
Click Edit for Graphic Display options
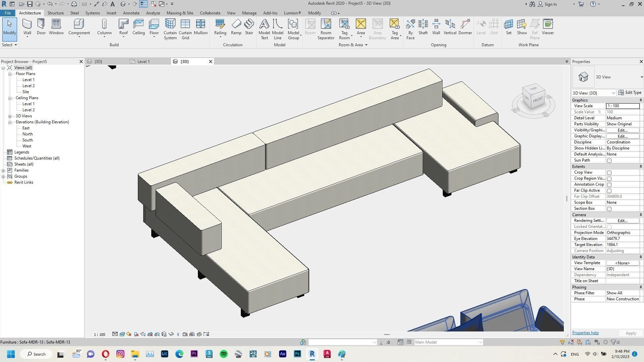623,136
